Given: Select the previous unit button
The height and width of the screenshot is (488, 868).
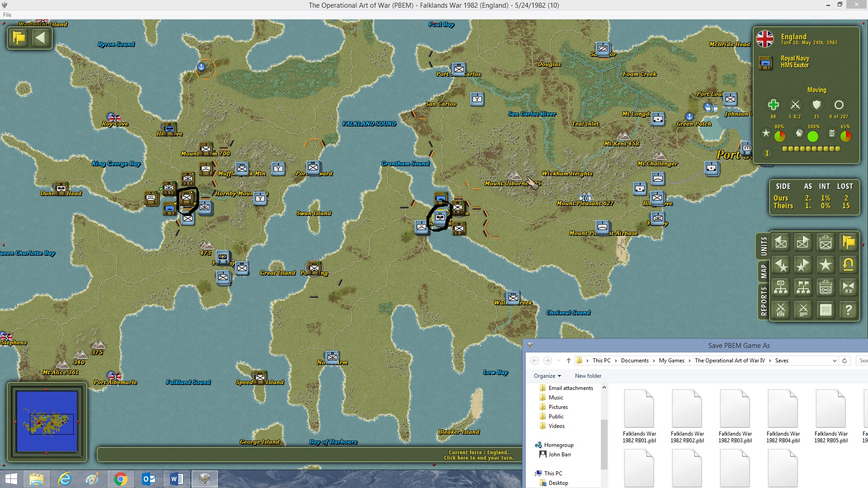Looking at the screenshot, I should pos(781,243).
